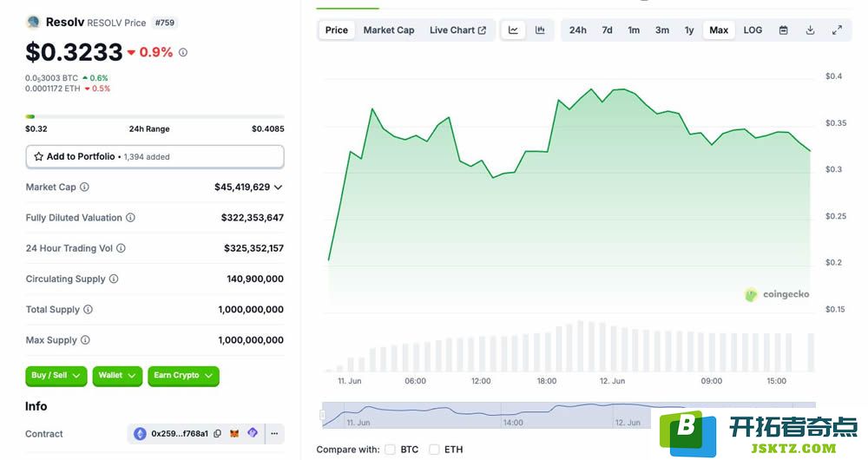Show Max Supply info icon
Screen dimensions: 868x460
(x=85, y=340)
